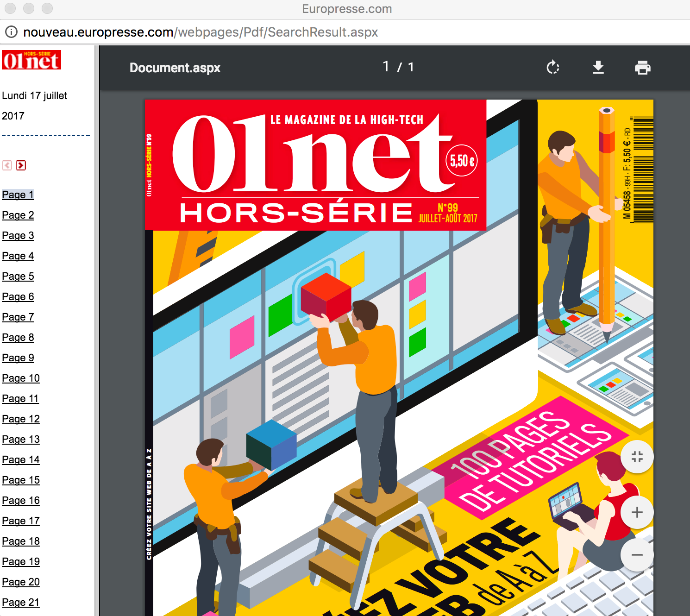Screen dimensions: 690x616
Task: Go to previous issue arrow
Action: click(x=7, y=165)
